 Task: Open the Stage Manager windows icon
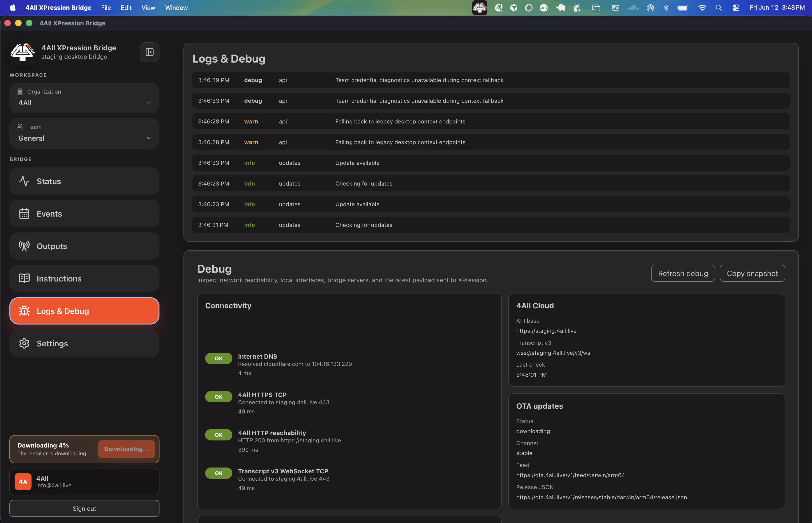596,8
